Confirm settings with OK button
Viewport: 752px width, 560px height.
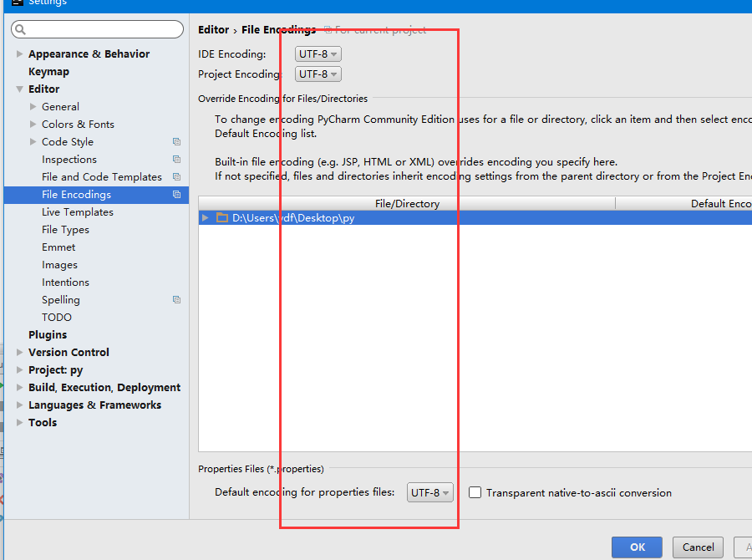point(637,547)
